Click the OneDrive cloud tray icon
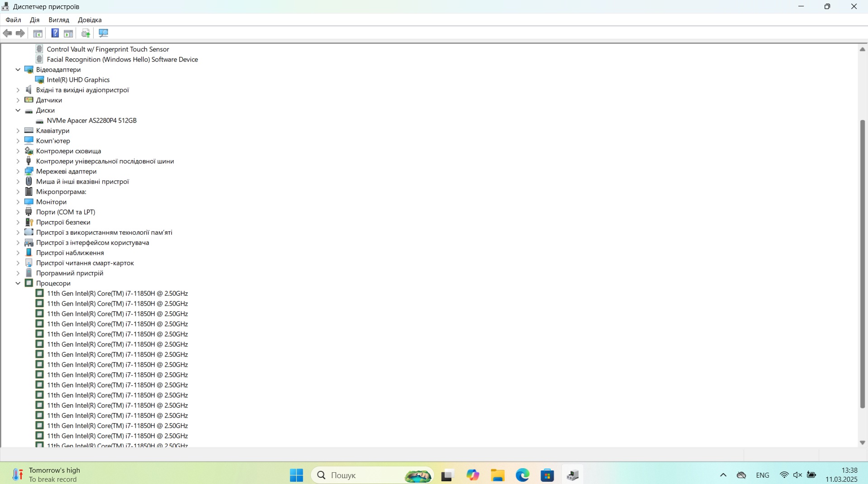This screenshot has height=484, width=868. (x=741, y=475)
